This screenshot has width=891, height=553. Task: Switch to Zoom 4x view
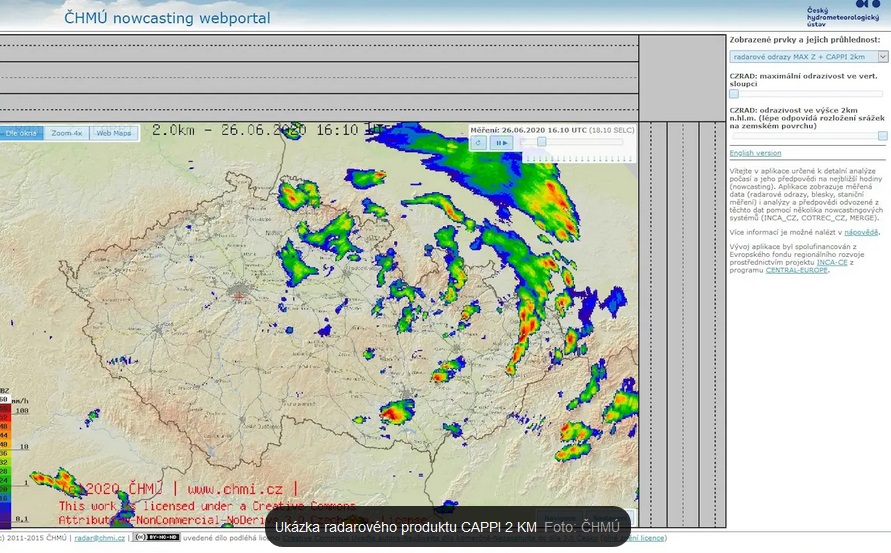coord(67,133)
